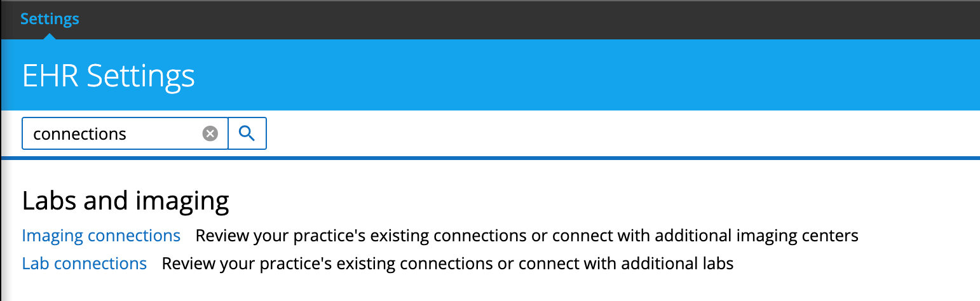Click the dark top navigation bar
The height and width of the screenshot is (301, 980).
point(508,18)
